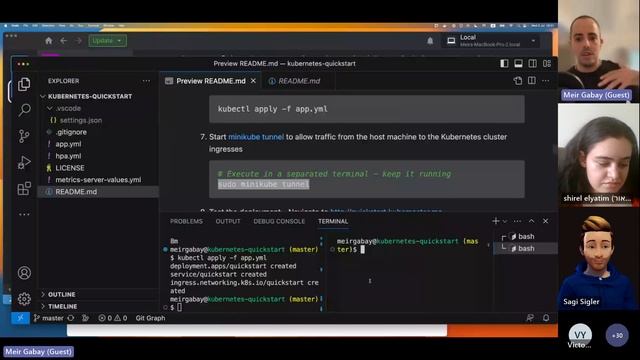This screenshot has height=360, width=640.
Task: Close the Preview README.md tab
Action: tap(253, 81)
